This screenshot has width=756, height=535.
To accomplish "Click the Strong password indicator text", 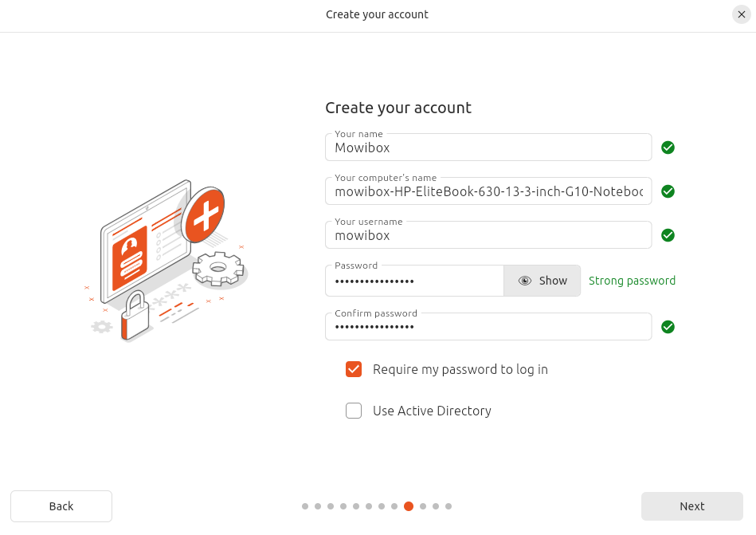I will [632, 281].
